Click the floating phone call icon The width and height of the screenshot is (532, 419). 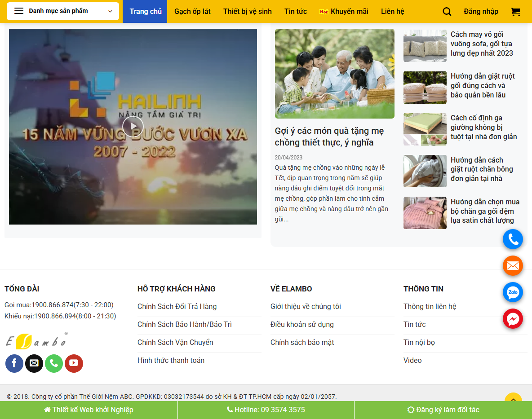point(513,239)
